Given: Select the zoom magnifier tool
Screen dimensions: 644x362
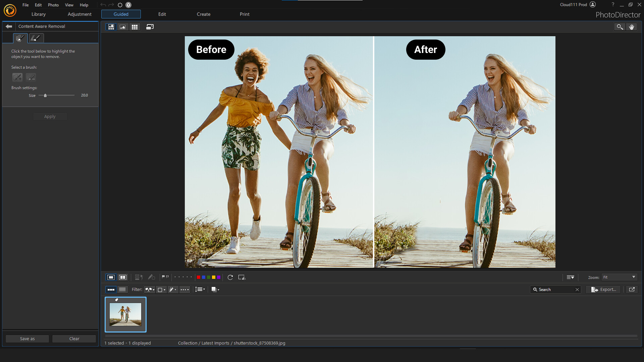Looking at the screenshot, I should [x=620, y=27].
